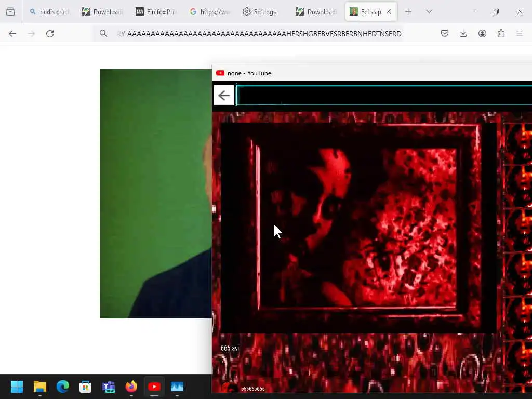Click the '666666666' channel name text

253,389
